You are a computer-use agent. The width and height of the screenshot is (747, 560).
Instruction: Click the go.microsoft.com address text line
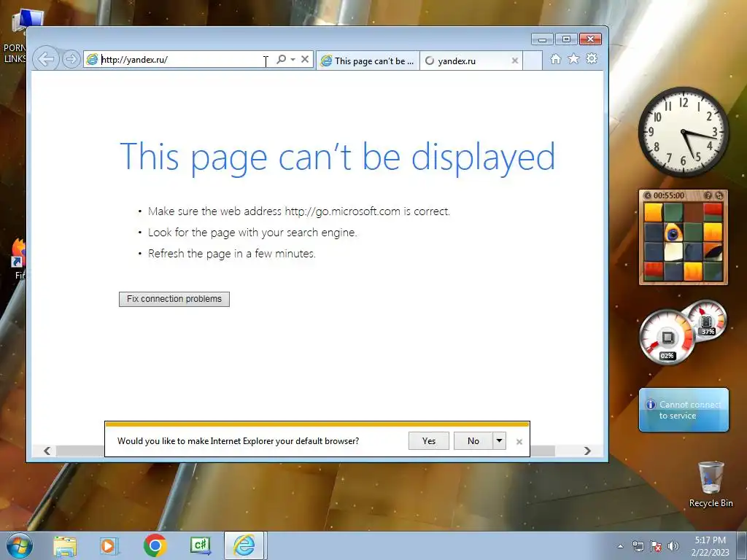298,211
